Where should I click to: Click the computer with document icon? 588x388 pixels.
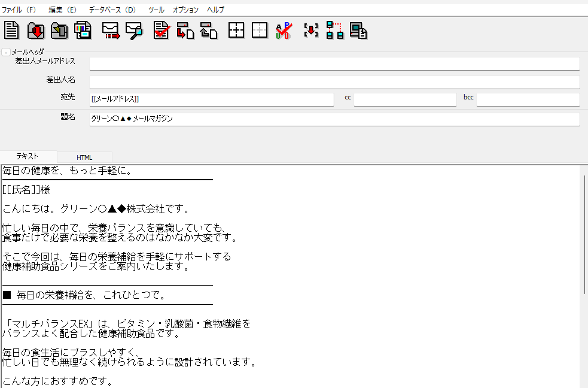[358, 31]
